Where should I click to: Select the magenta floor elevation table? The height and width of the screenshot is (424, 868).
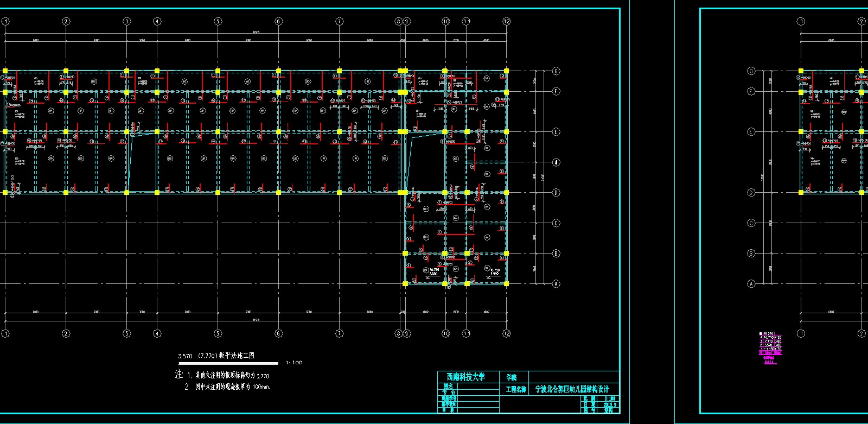click(x=770, y=348)
